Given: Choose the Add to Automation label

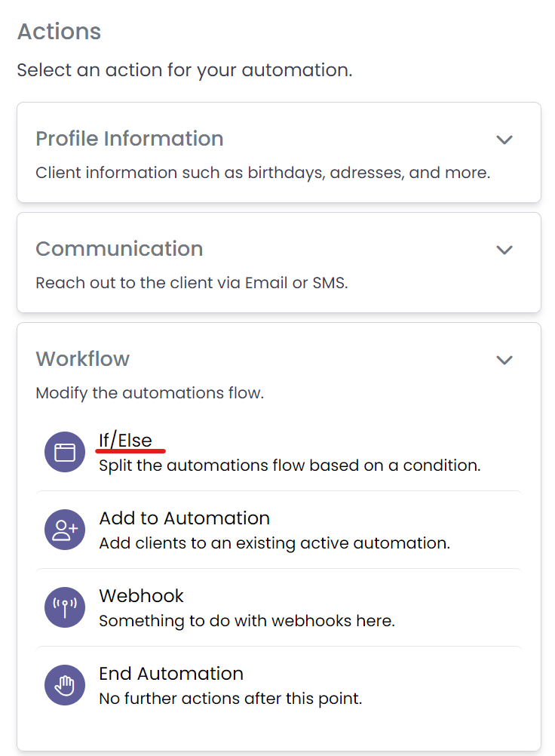Looking at the screenshot, I should pos(184,518).
